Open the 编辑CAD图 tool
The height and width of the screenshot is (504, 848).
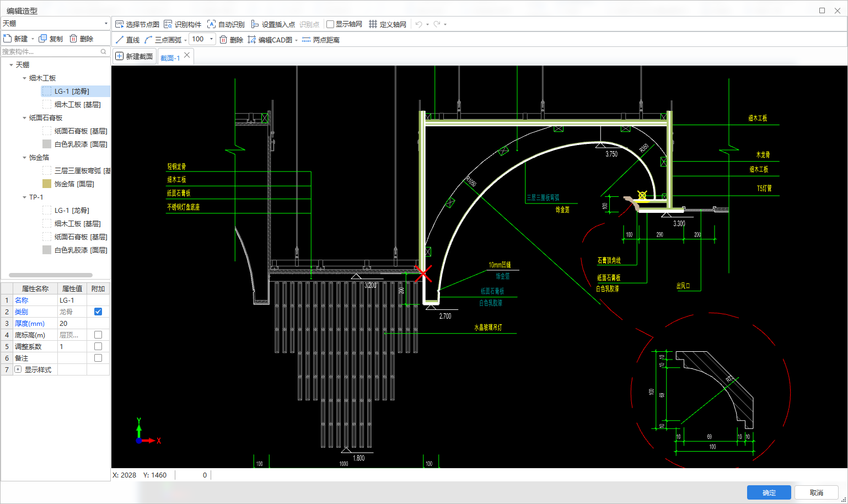coord(270,40)
